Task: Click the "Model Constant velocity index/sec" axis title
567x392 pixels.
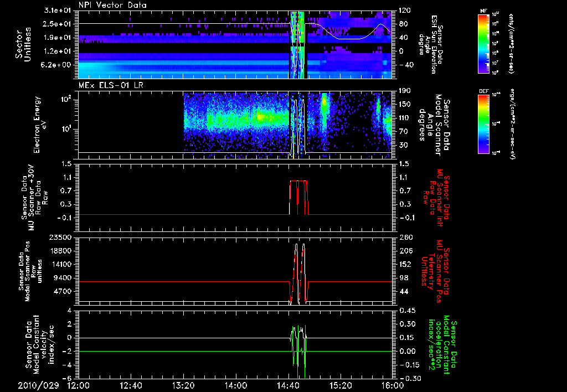Action: pos(39,344)
